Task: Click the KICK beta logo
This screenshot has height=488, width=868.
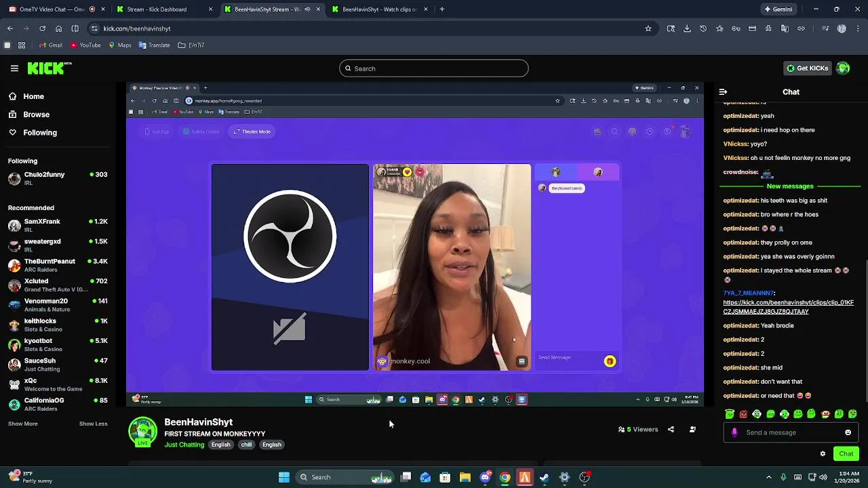Action: [50, 68]
